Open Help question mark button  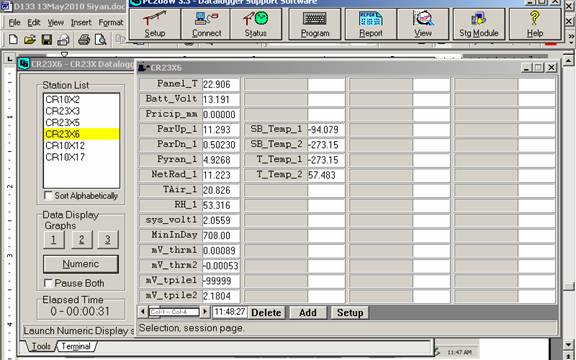535,24
